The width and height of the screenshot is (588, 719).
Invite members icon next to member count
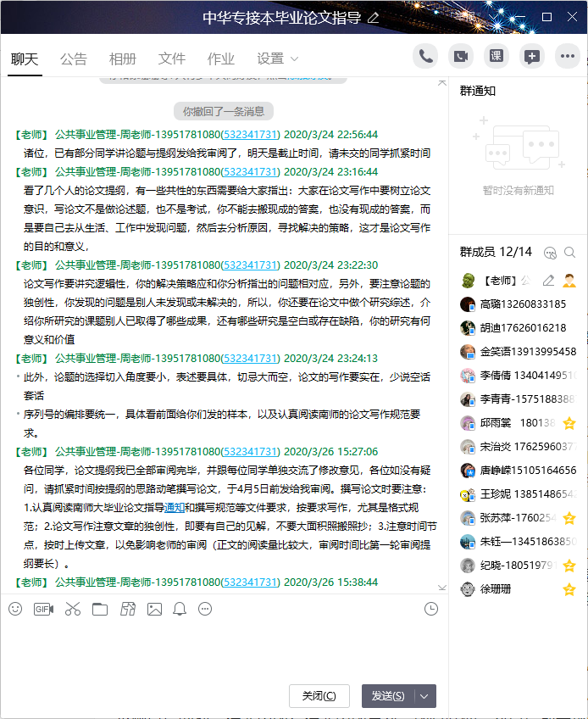[x=550, y=253]
